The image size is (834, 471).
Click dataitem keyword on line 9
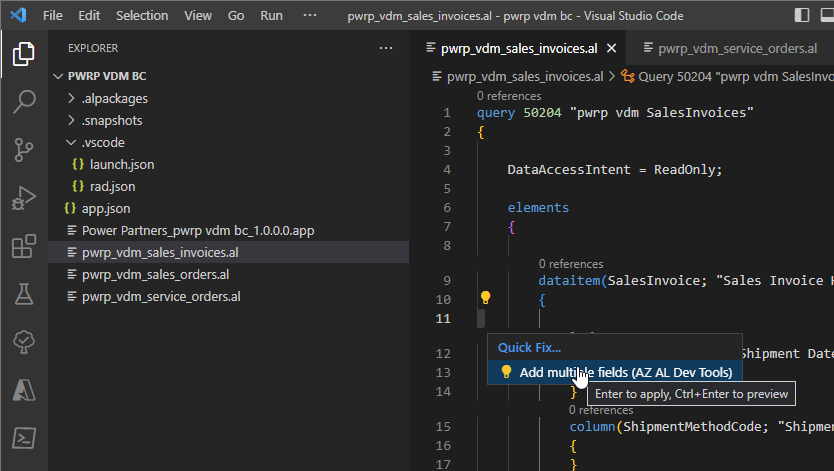click(x=570, y=280)
